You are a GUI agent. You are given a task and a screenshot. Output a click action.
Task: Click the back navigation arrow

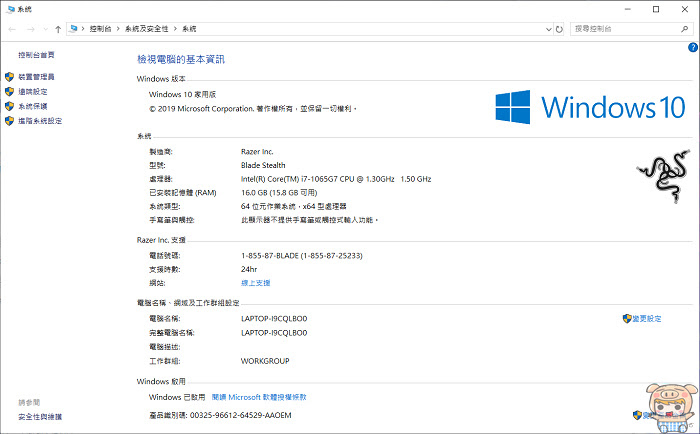click(12, 29)
